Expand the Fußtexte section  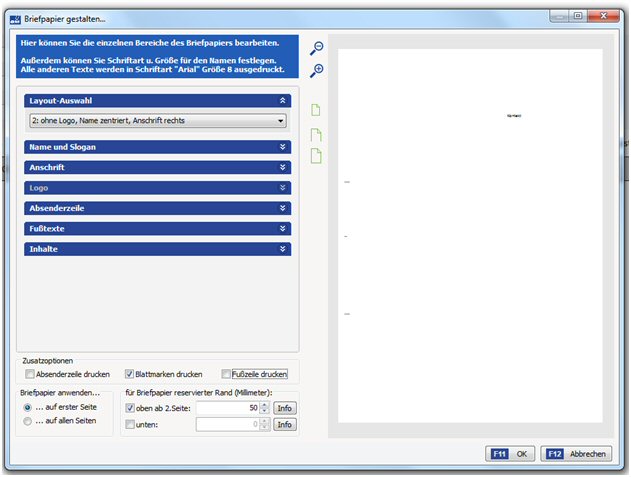157,229
